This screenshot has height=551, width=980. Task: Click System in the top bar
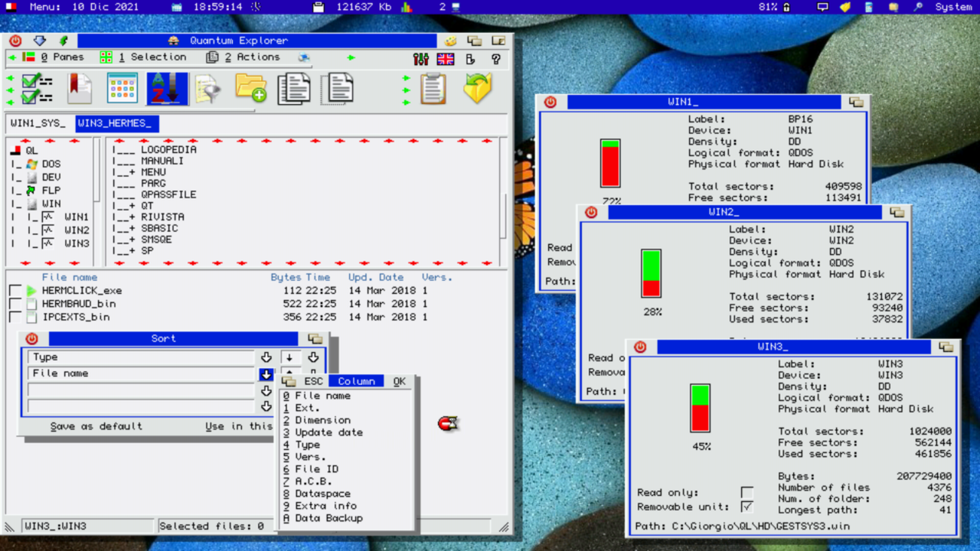pos(954,7)
